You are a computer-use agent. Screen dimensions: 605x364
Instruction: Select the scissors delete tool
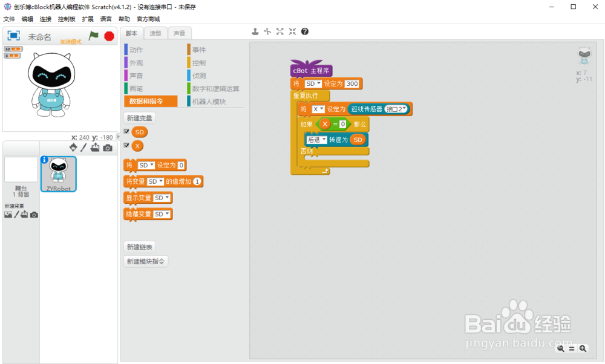(x=267, y=31)
